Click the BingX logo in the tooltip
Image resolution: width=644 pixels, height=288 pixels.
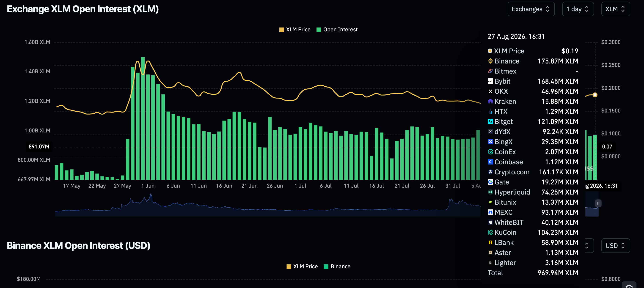pos(490,142)
